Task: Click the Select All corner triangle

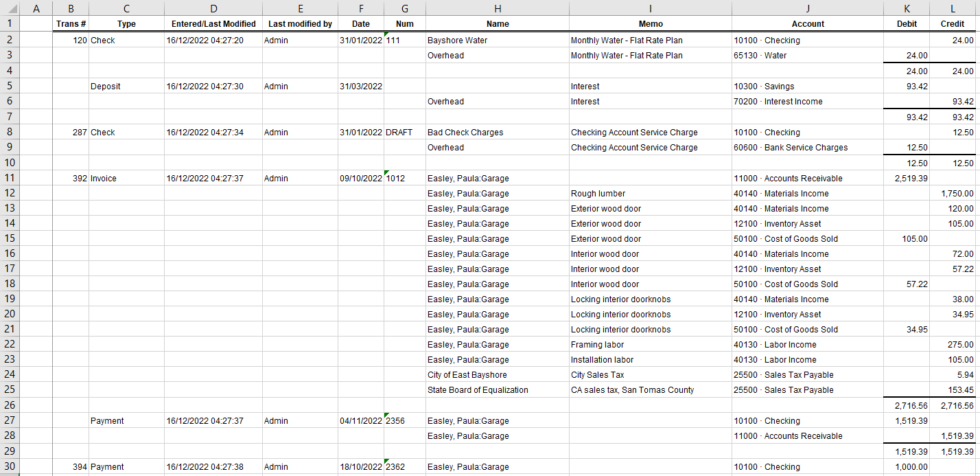Action: 10,8
